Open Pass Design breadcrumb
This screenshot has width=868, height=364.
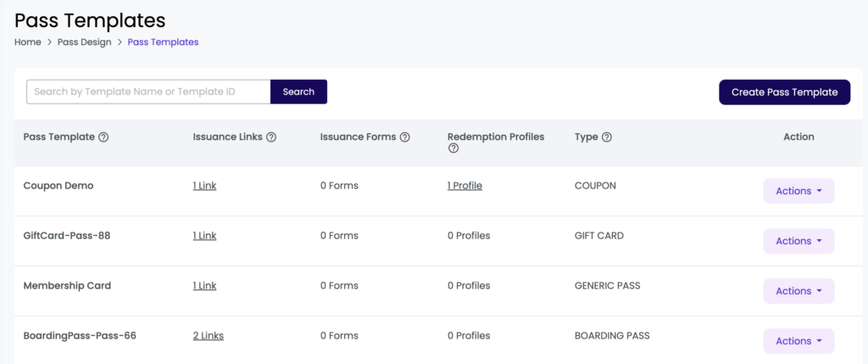[x=84, y=42]
